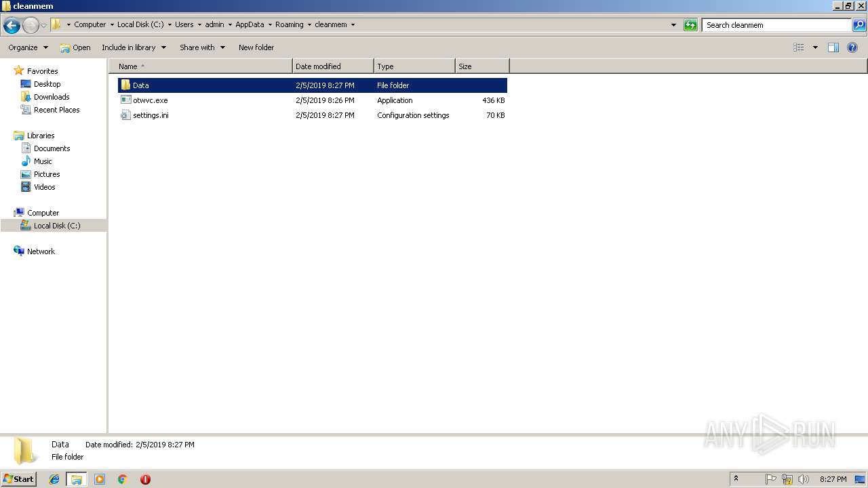Open Include in library menu
Screen dimensions: 868x488
click(x=134, y=47)
